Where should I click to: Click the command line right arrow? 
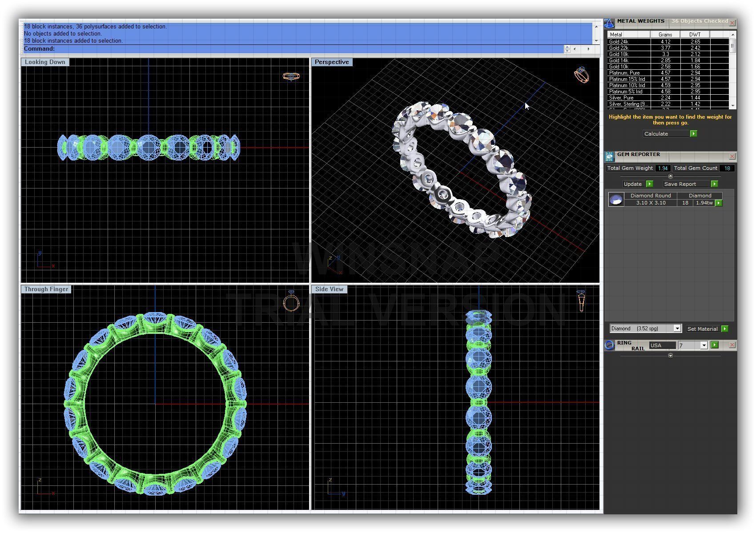click(x=588, y=49)
